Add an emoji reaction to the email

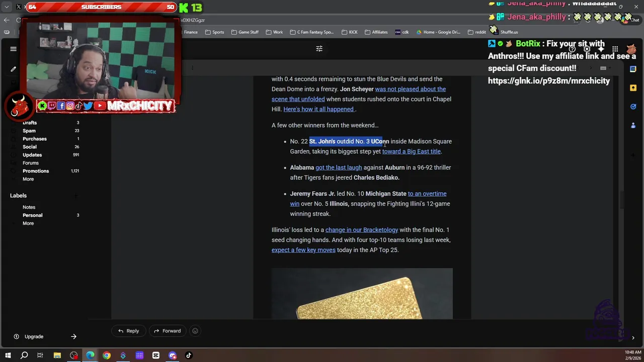click(x=195, y=331)
